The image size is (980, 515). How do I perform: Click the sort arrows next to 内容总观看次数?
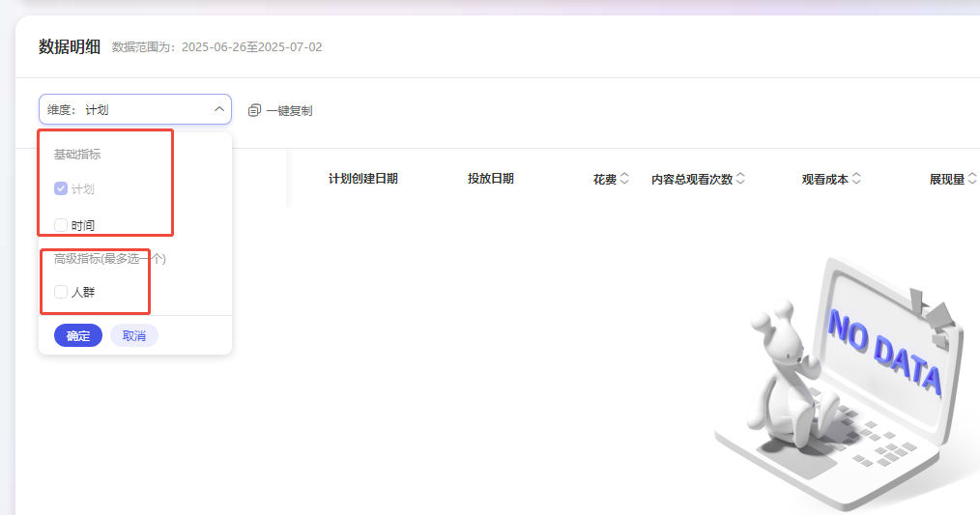tap(740, 179)
